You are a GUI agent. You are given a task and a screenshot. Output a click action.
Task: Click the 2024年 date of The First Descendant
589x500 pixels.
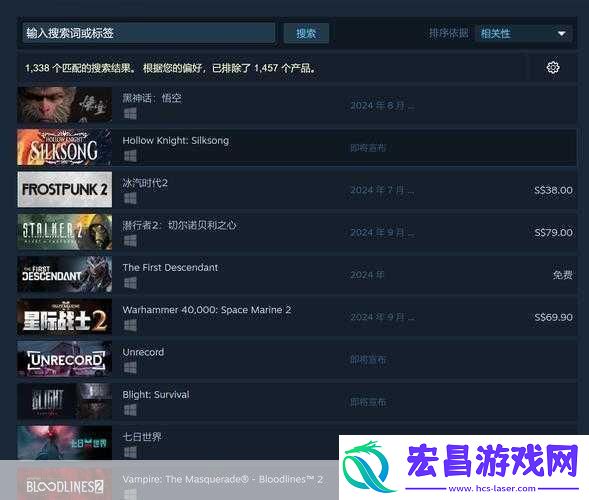coord(367,275)
